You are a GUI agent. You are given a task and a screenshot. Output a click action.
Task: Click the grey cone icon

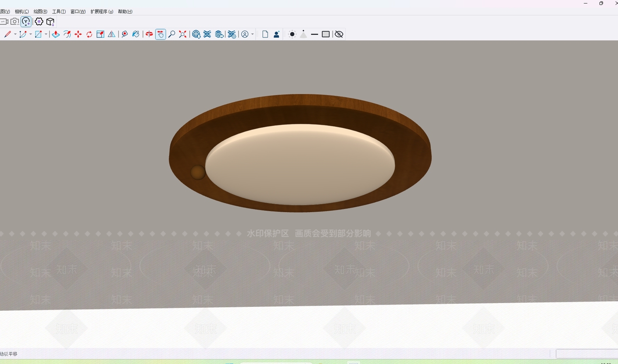point(304,34)
